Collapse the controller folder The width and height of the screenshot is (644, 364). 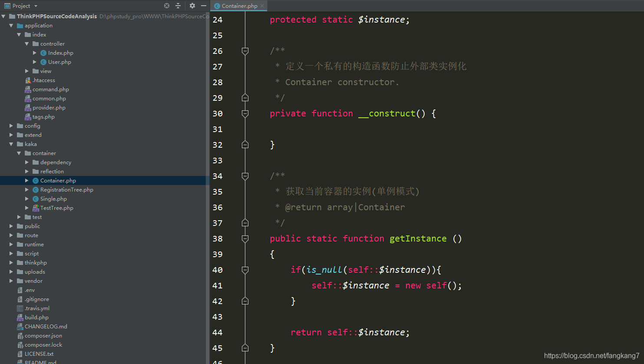[x=27, y=44]
